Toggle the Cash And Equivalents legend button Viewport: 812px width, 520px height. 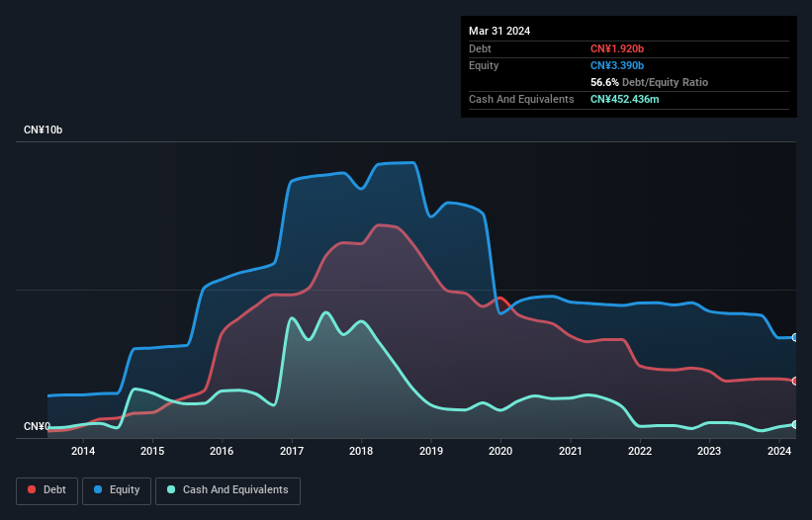pyautogui.click(x=227, y=490)
